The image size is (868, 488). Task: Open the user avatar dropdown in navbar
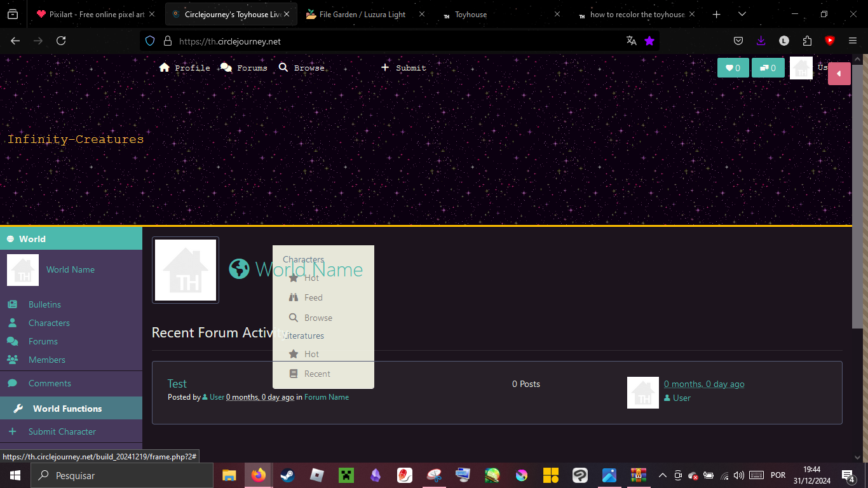click(801, 68)
